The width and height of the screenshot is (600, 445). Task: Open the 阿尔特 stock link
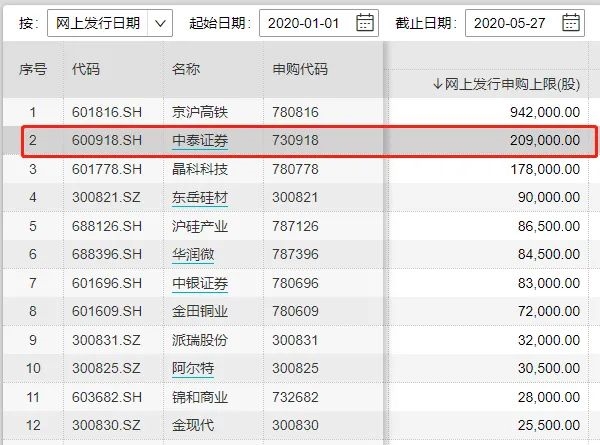pyautogui.click(x=193, y=368)
